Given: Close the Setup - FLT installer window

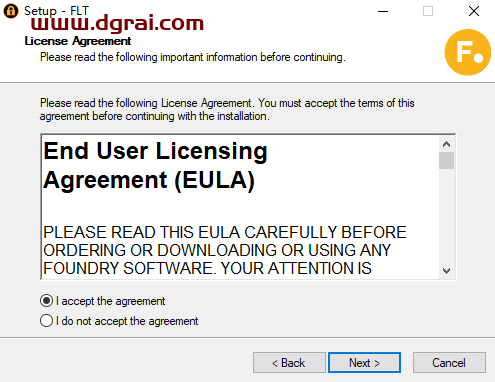Looking at the screenshot, I should [x=474, y=11].
